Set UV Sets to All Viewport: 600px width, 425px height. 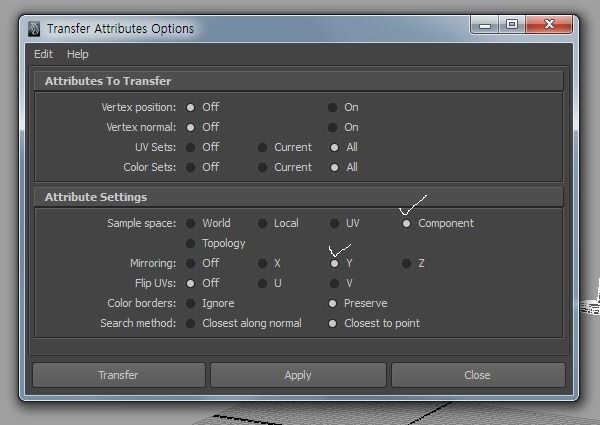334,147
